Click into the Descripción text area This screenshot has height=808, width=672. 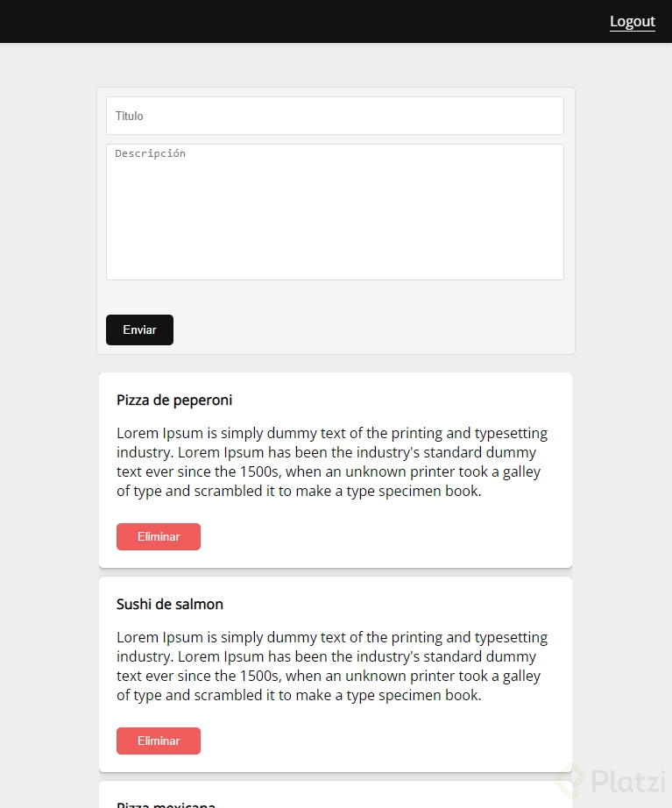coord(335,212)
